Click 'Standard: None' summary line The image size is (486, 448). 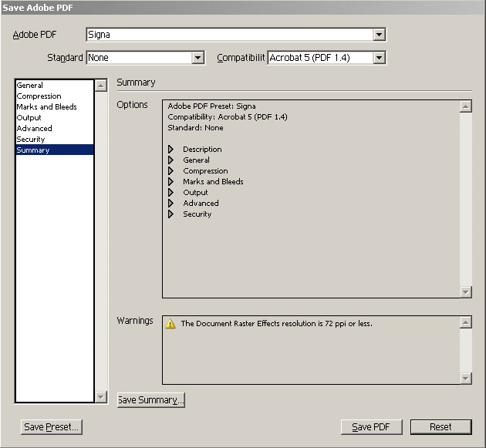click(x=195, y=128)
